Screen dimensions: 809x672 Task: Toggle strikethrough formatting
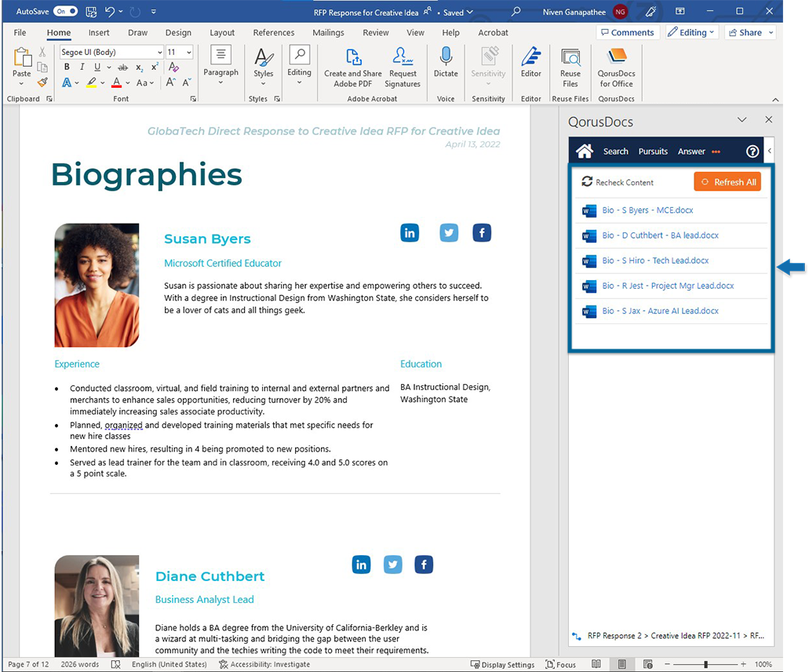coord(122,67)
